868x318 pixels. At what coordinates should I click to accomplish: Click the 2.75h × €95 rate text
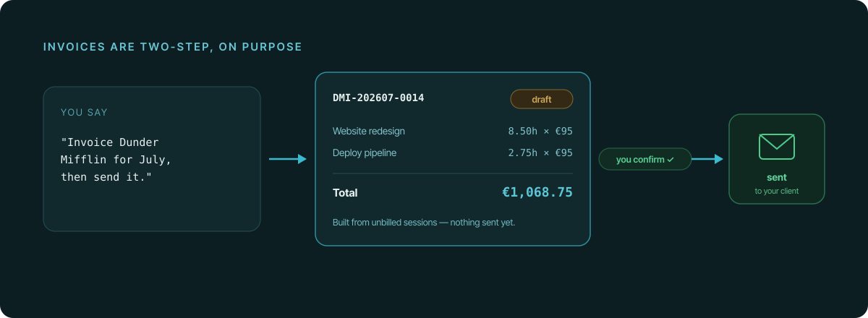(540, 153)
